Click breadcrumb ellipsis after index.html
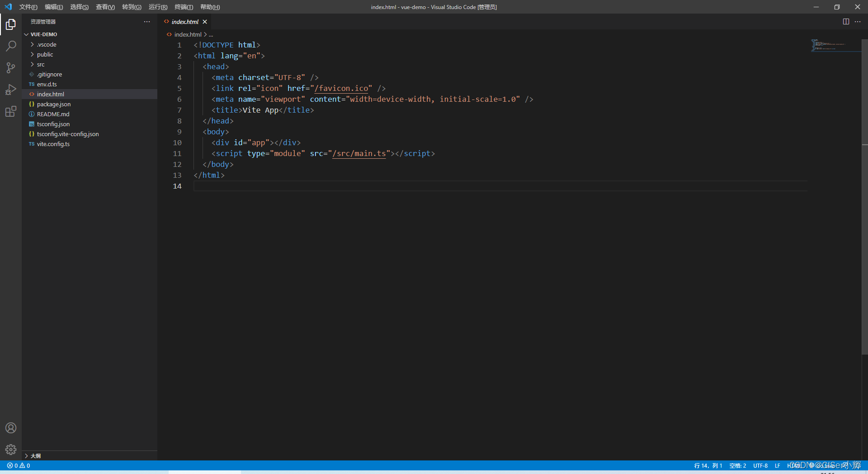The height and width of the screenshot is (474, 868). click(211, 34)
